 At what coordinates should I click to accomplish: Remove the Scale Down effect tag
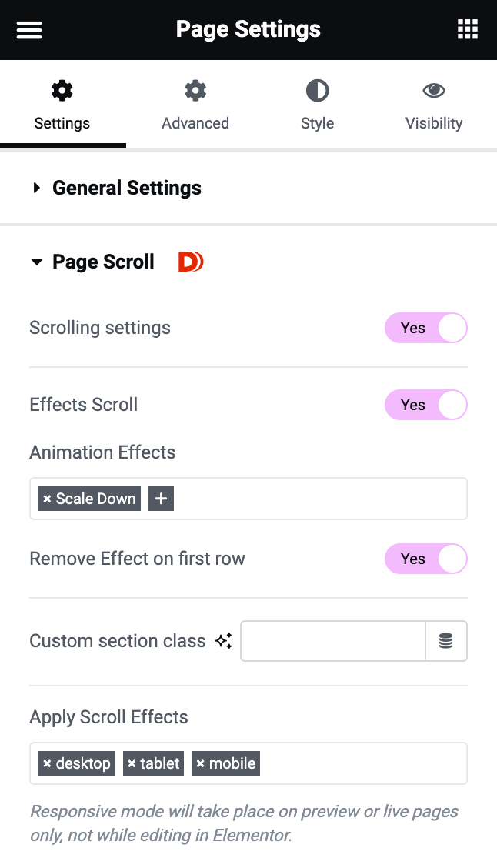click(x=46, y=499)
